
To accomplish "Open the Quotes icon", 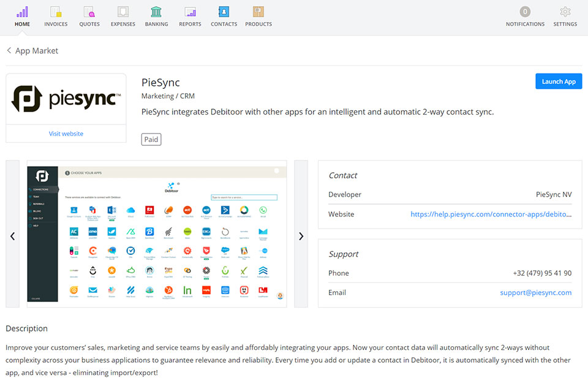I will [x=89, y=12].
